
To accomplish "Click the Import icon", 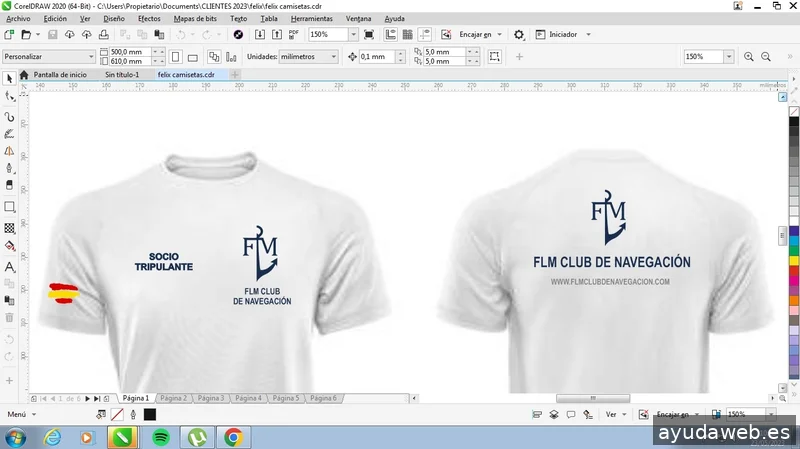I will point(260,35).
